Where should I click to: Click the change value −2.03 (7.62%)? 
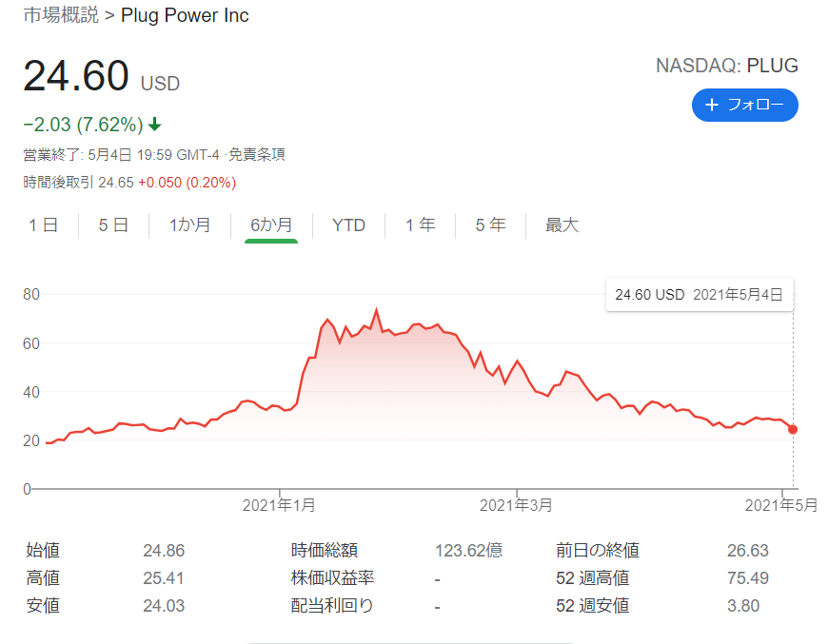pos(84,125)
